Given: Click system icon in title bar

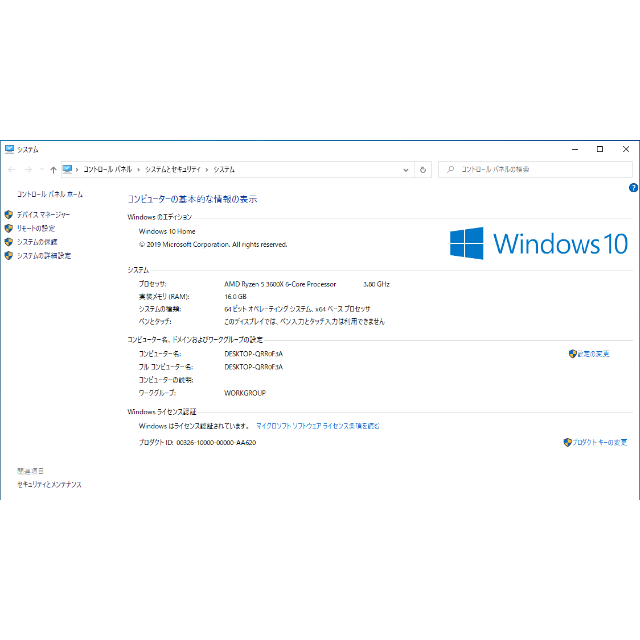Looking at the screenshot, I should pos(9,149).
